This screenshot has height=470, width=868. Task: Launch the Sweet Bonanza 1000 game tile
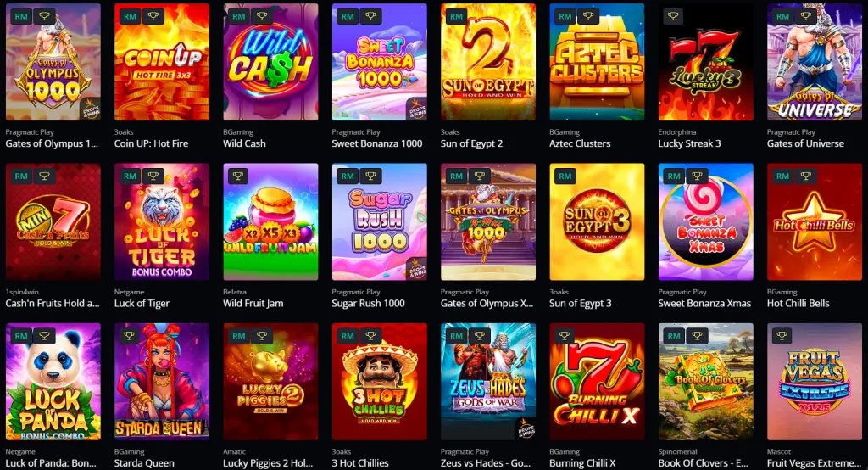click(x=379, y=62)
